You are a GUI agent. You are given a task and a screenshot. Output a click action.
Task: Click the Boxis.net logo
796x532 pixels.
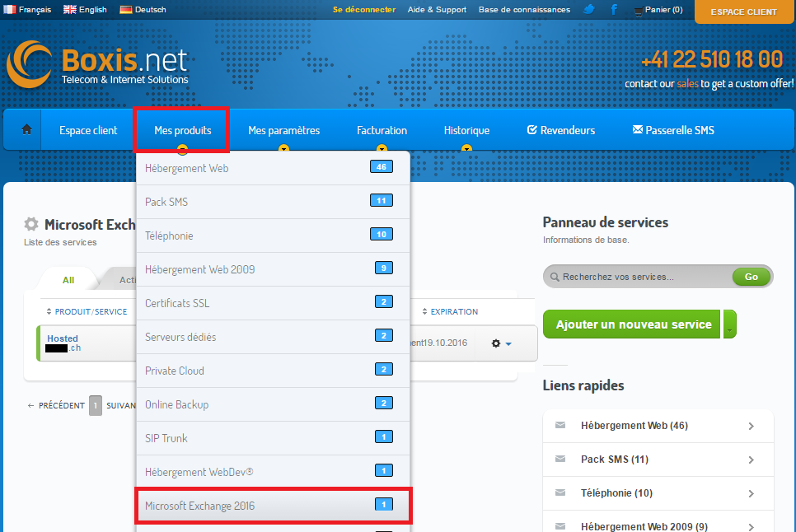(x=97, y=64)
